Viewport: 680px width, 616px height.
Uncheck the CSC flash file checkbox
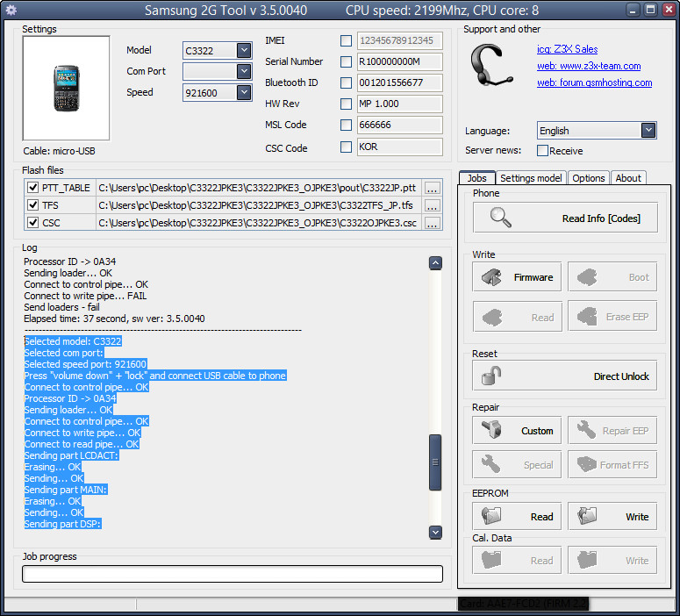tap(32, 223)
